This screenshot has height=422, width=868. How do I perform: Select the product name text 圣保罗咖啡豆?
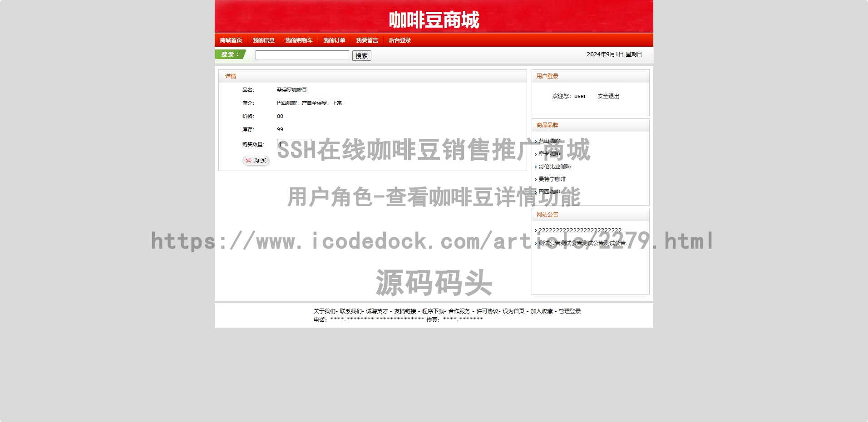(292, 90)
